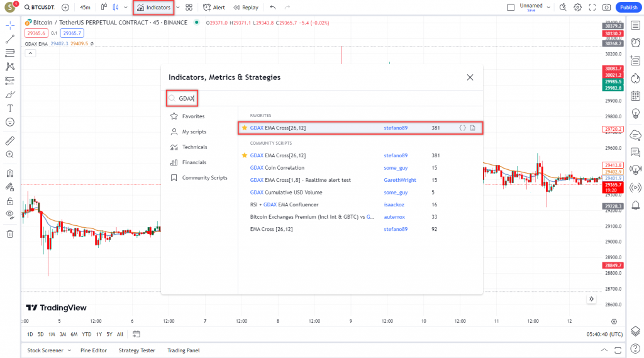Expand favorite indicators dropdown arrow
This screenshot has width=644, height=358.
point(178,8)
